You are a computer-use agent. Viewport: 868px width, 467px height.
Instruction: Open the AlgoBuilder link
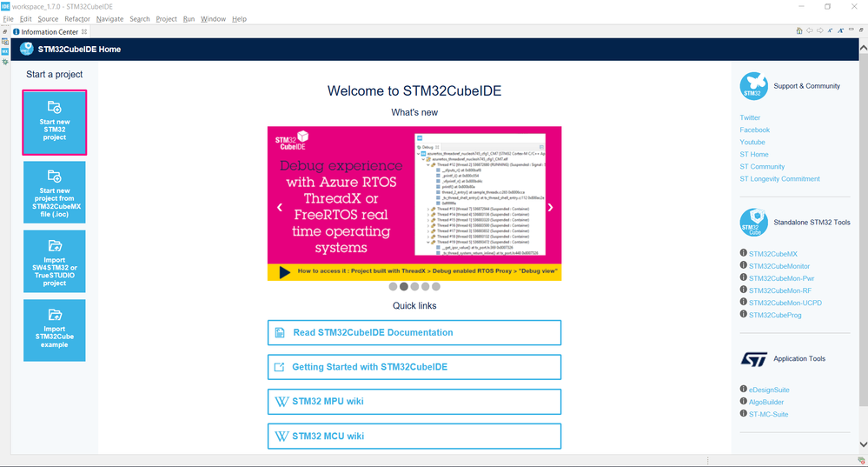766,402
